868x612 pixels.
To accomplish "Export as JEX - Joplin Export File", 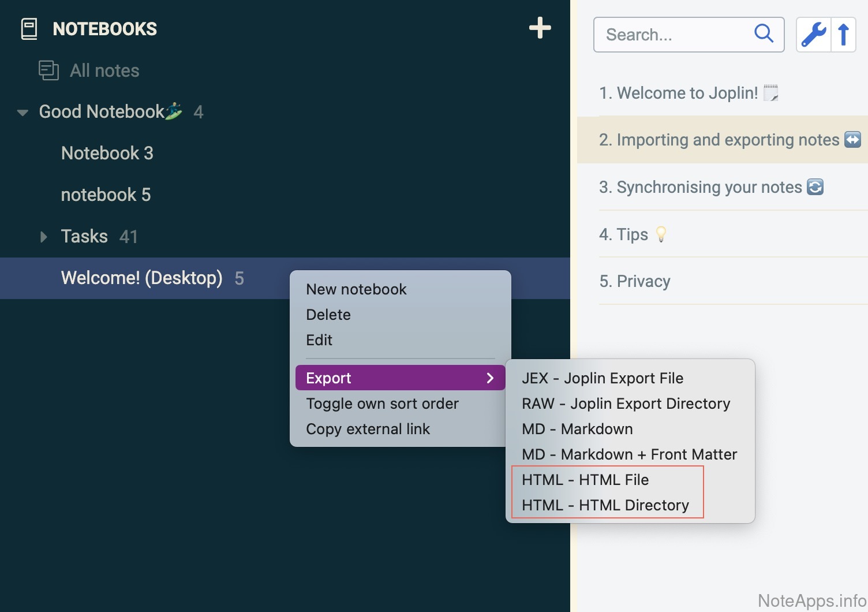I will click(x=602, y=378).
